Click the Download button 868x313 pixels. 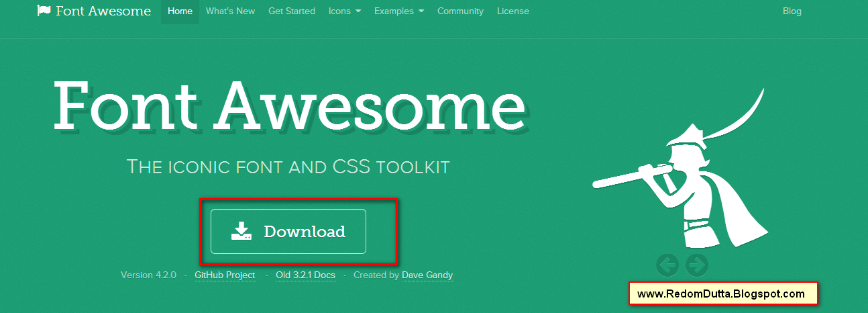point(288,232)
